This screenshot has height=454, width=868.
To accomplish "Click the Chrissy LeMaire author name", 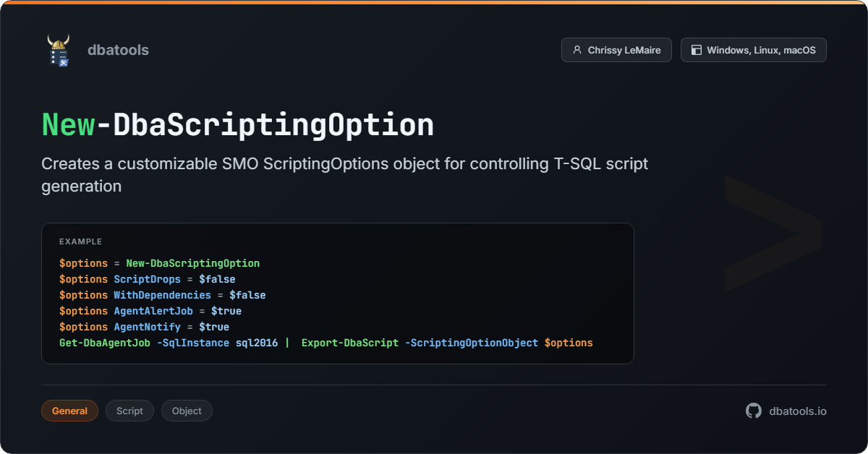I will (624, 51).
